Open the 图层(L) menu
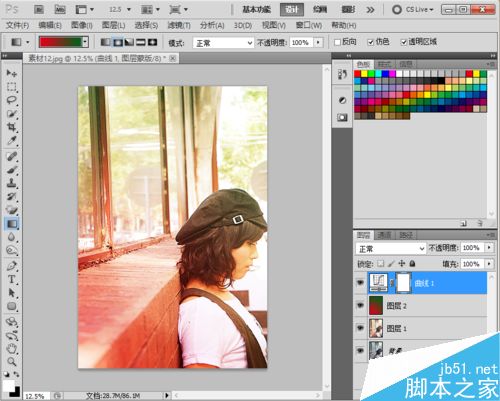500x401 pixels. (114, 25)
